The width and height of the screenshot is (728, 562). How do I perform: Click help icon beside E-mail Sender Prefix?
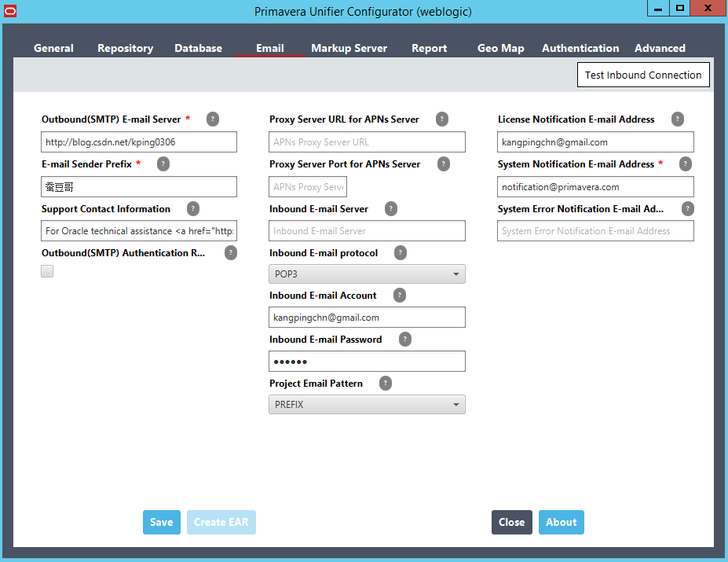tap(163, 163)
